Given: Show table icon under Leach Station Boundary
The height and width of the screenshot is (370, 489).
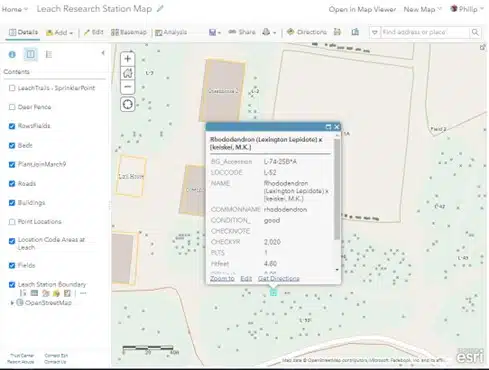Looking at the screenshot, I should tap(34, 293).
